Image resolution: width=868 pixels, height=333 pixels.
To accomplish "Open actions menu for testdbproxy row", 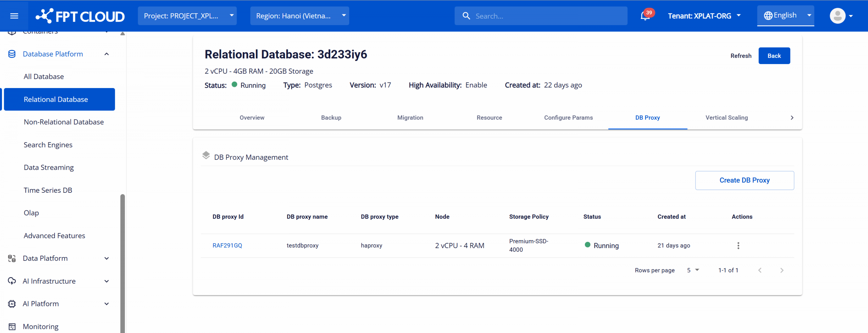I will click(738, 246).
